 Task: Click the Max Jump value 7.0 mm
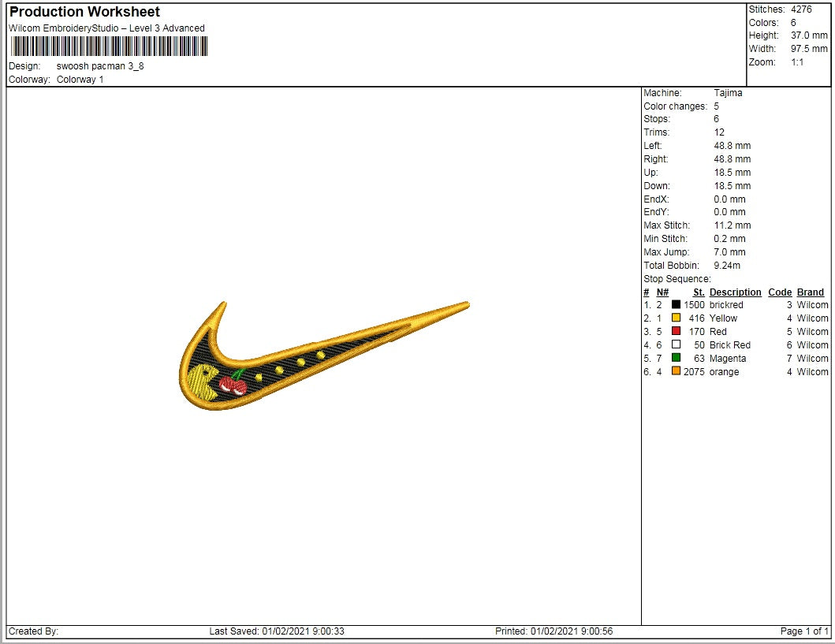click(729, 251)
